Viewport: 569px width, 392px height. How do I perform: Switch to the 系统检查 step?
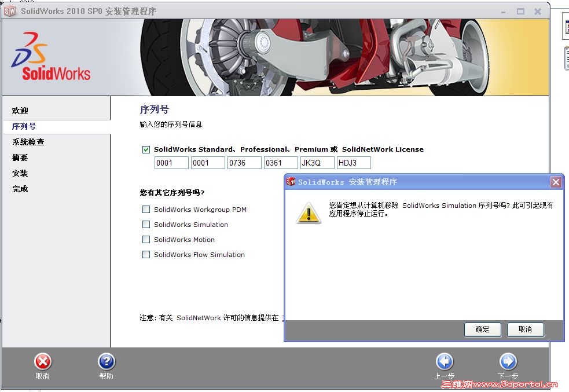click(27, 142)
